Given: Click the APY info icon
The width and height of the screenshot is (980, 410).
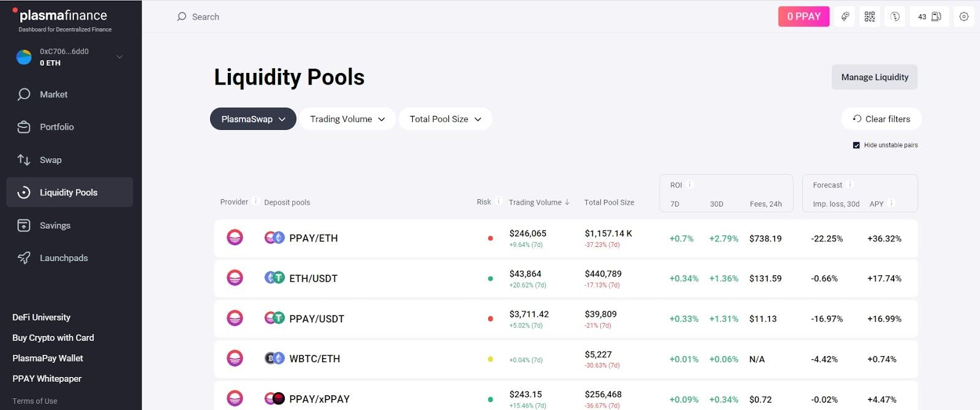Looking at the screenshot, I should click(892, 203).
